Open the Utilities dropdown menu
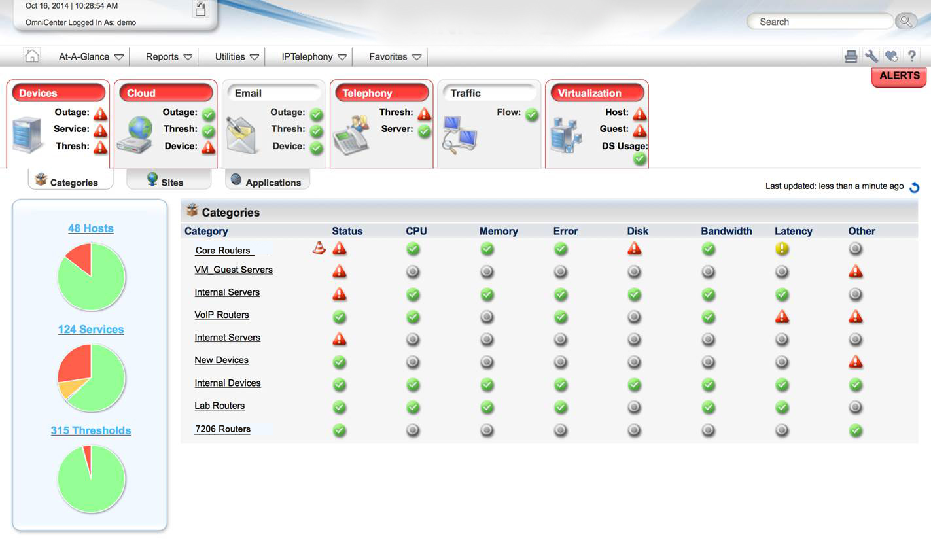The width and height of the screenshot is (931, 560). coord(237,57)
